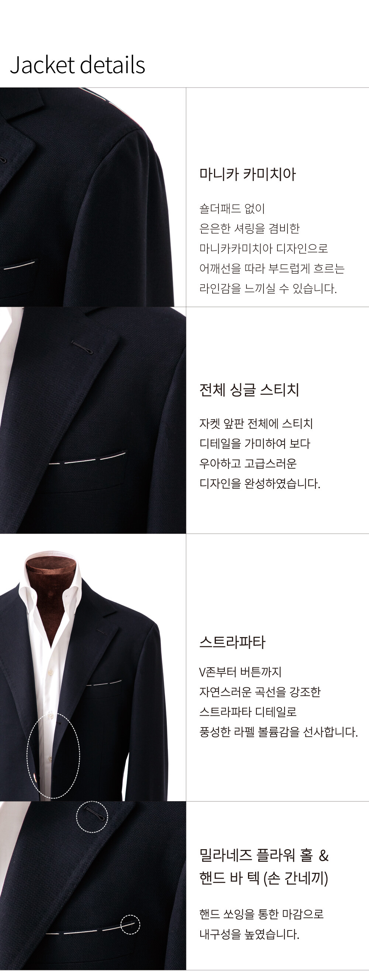
Task: Click the Jacket details heading
Action: coord(77,65)
